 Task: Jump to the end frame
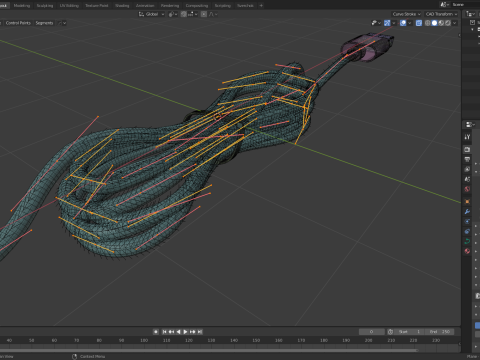point(200,332)
